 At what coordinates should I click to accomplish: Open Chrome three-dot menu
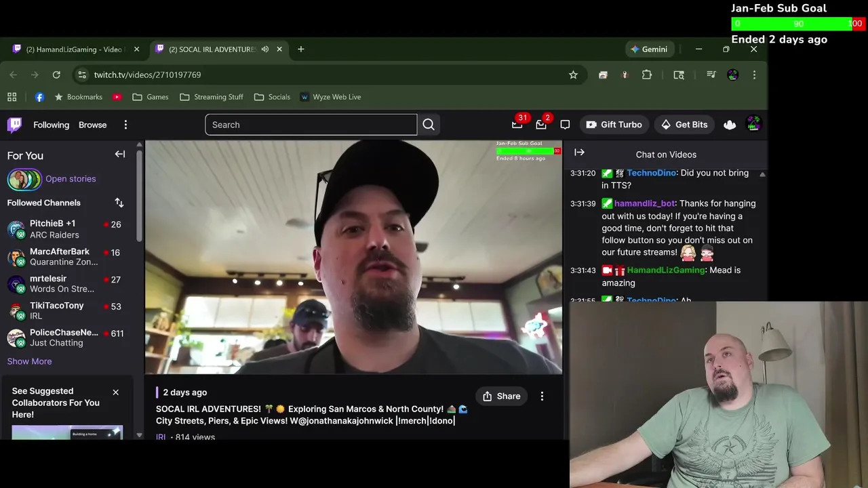click(x=754, y=75)
